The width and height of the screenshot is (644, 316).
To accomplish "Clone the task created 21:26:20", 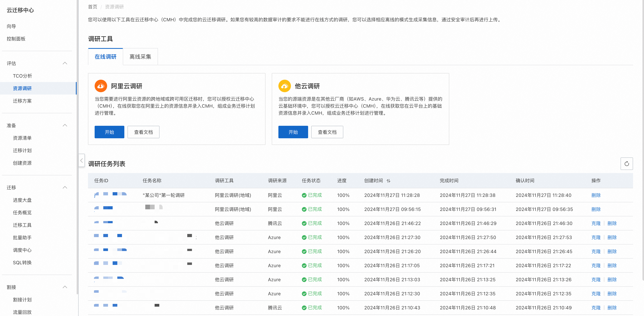I will pyautogui.click(x=596, y=252).
